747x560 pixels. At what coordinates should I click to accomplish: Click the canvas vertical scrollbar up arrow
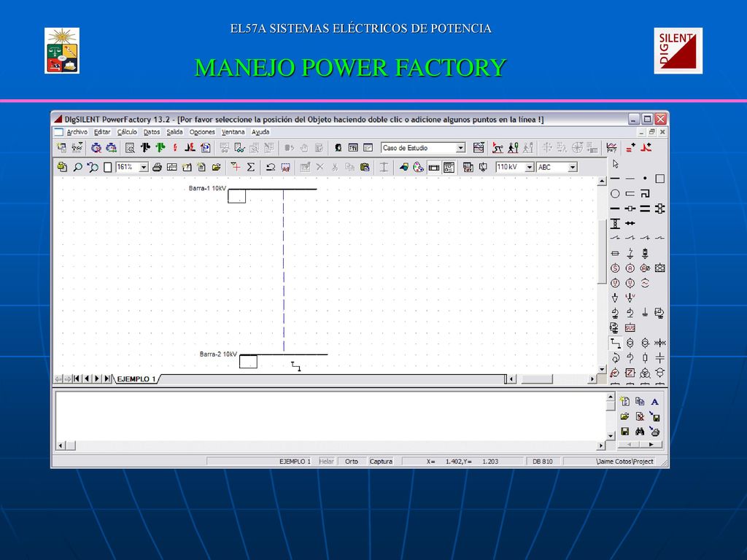(x=602, y=181)
